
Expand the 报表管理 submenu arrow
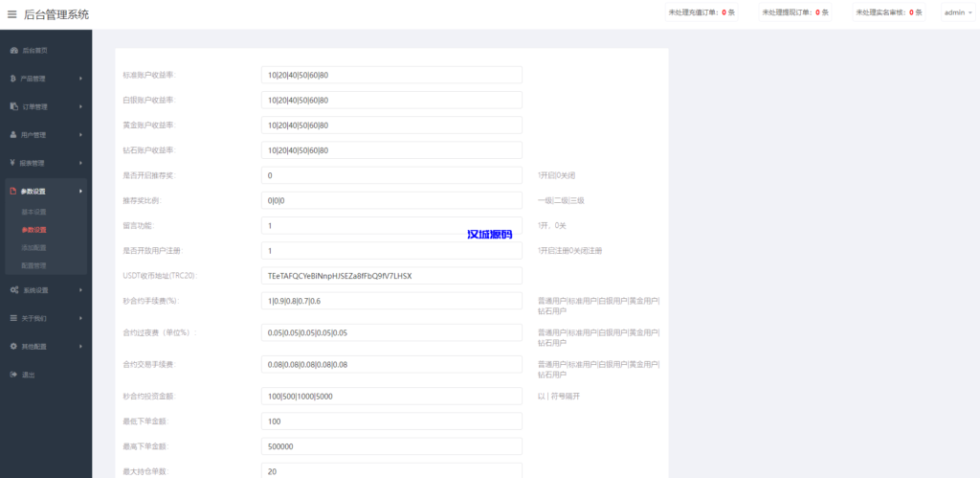coord(81,163)
